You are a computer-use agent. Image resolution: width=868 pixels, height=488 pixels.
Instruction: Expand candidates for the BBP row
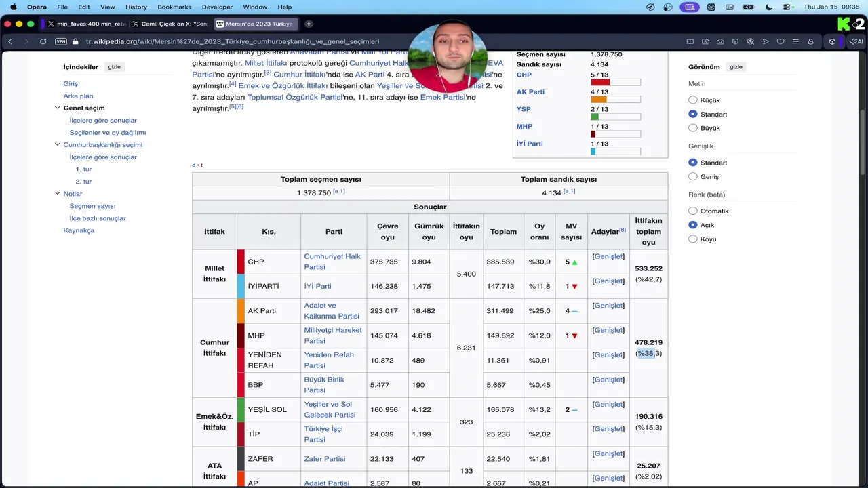608,380
